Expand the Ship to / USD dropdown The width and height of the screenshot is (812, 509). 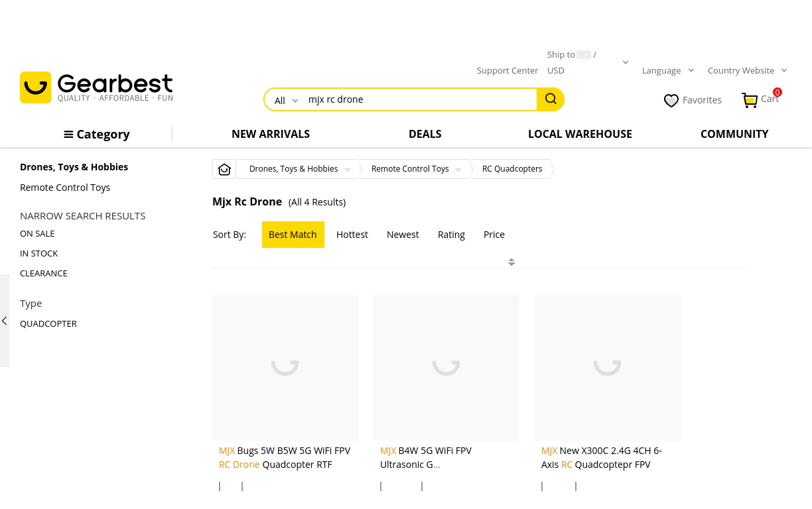625,62
